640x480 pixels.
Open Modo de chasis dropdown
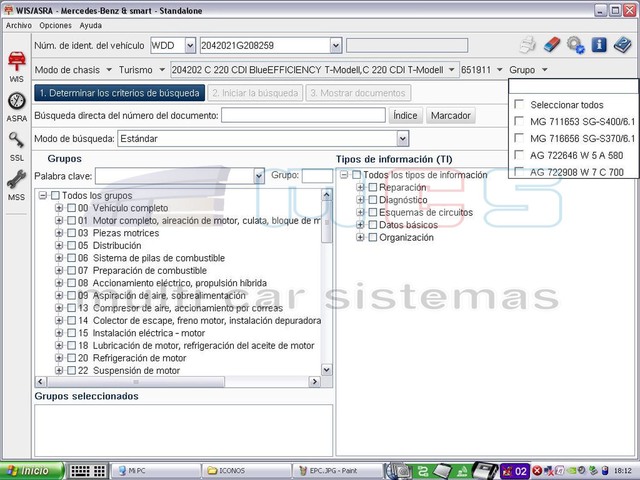pyautogui.click(x=109, y=70)
